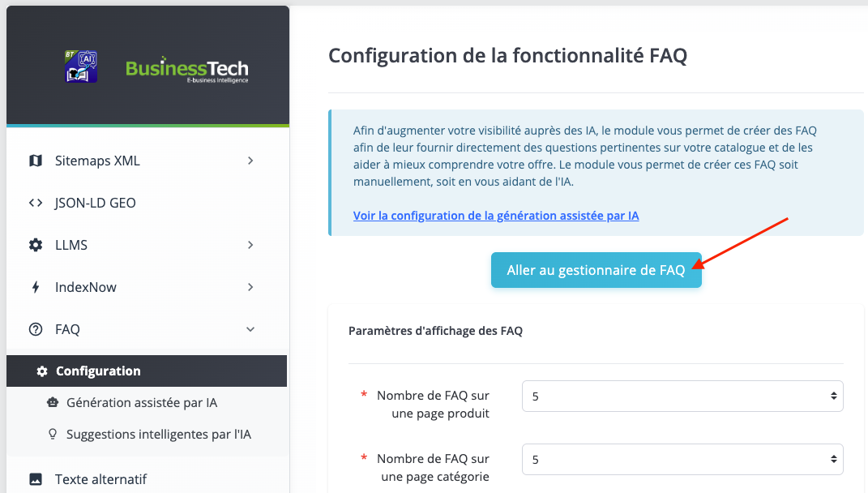The image size is (868, 493).
Task: Expand the IndexNow submenu chevron
Action: click(x=250, y=287)
